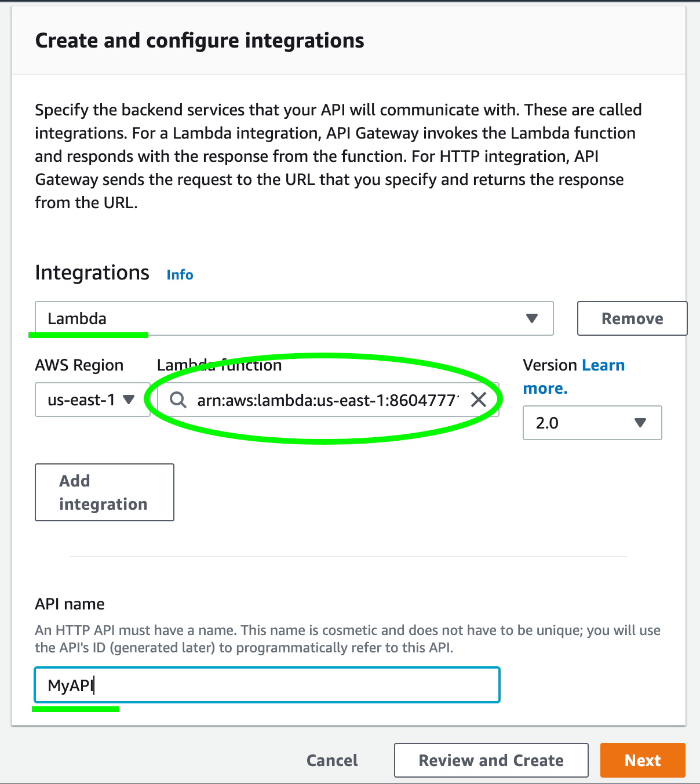
Task: Click the AWS Region label text
Action: (x=79, y=365)
